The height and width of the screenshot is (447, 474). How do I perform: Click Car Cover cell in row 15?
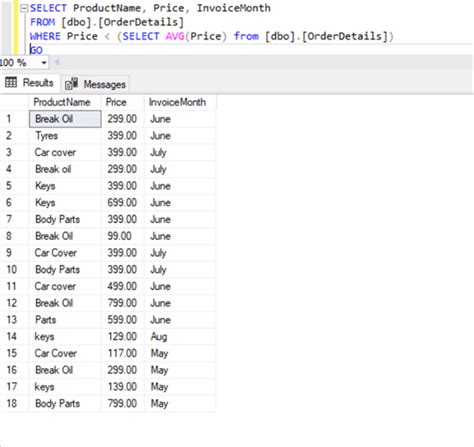click(x=65, y=353)
